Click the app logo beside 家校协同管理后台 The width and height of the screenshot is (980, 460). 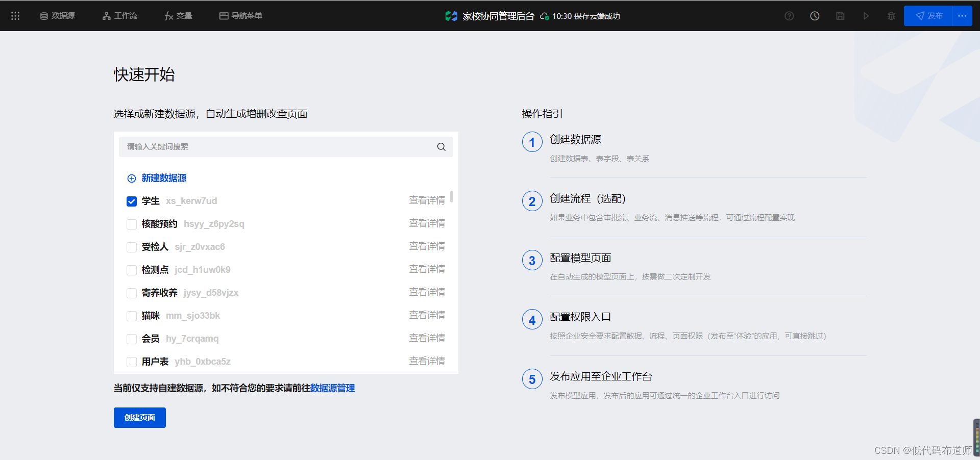451,16
